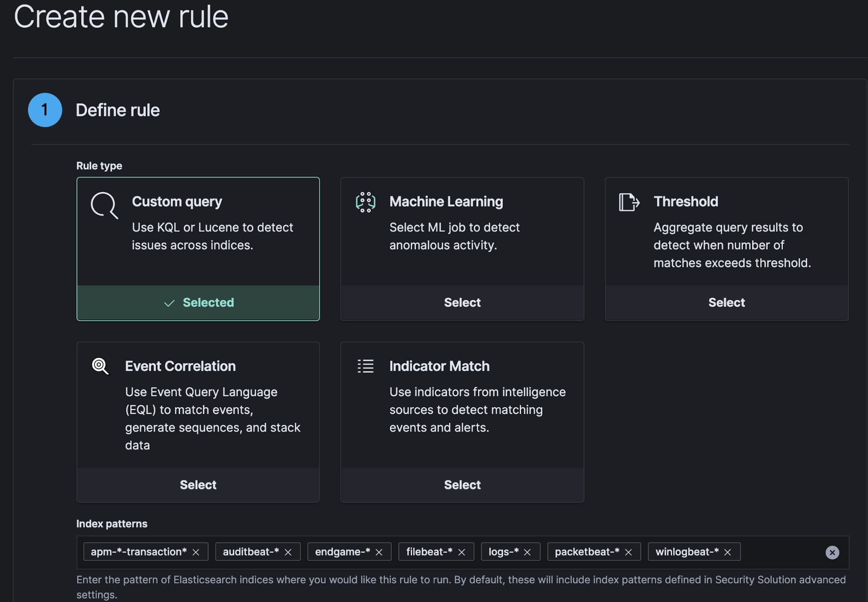This screenshot has height=602, width=868.
Task: Remove the filebeat-* index pattern
Action: click(462, 551)
